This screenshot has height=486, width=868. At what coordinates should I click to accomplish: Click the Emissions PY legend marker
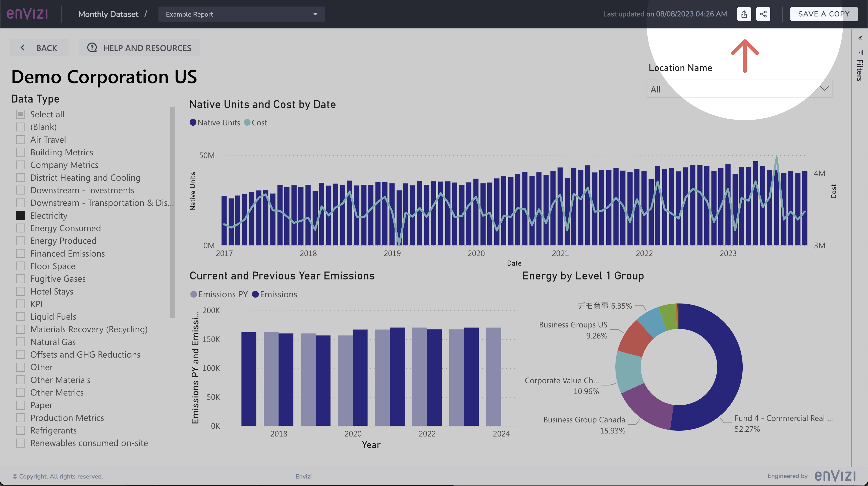(193, 294)
